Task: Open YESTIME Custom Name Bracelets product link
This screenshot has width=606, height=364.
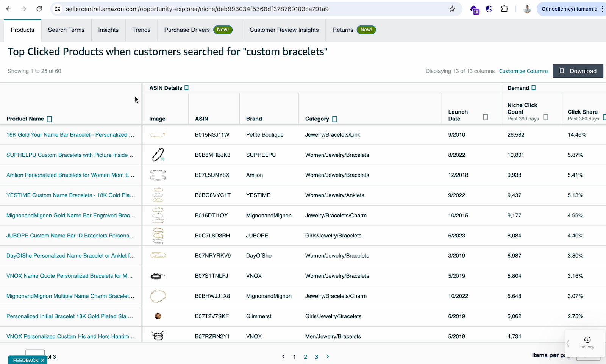Action: 71,195
